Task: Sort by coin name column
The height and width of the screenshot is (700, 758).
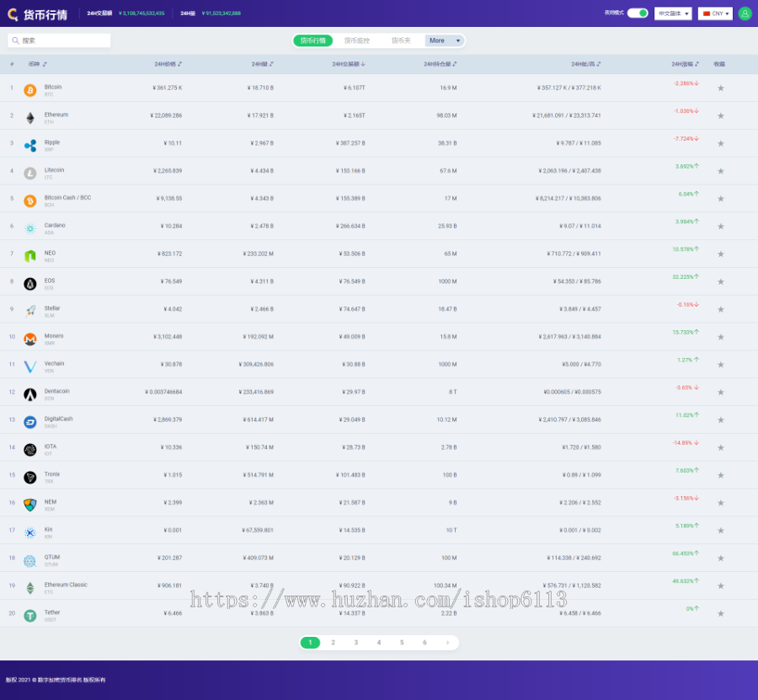Action: click(37, 64)
